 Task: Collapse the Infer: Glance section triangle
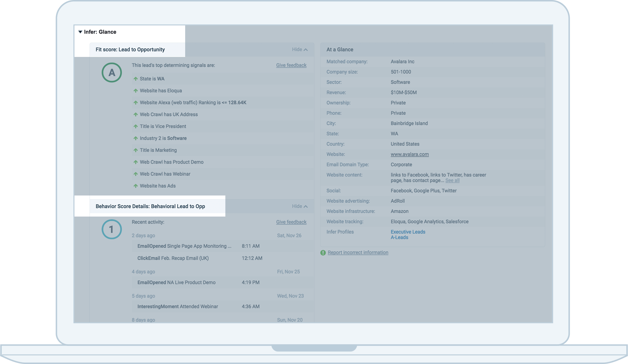(80, 32)
